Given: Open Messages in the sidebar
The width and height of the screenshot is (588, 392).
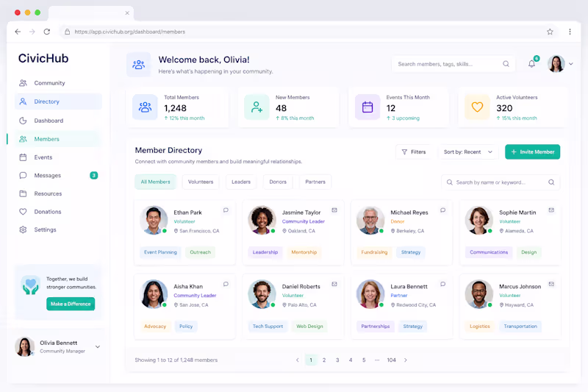Looking at the screenshot, I should click(x=58, y=175).
